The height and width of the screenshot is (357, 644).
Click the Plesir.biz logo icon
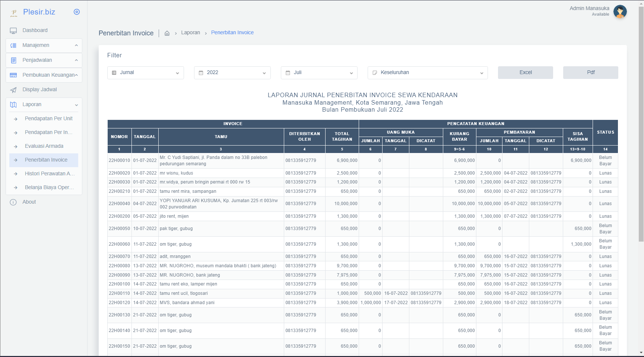[14, 13]
